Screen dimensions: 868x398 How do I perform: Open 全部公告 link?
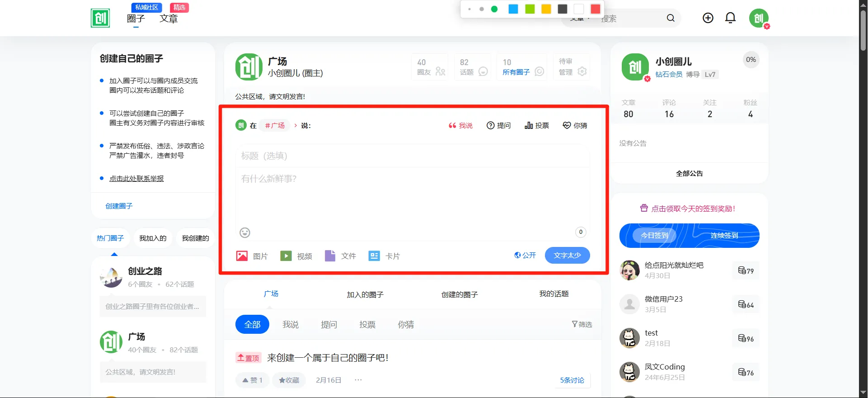[x=690, y=174]
